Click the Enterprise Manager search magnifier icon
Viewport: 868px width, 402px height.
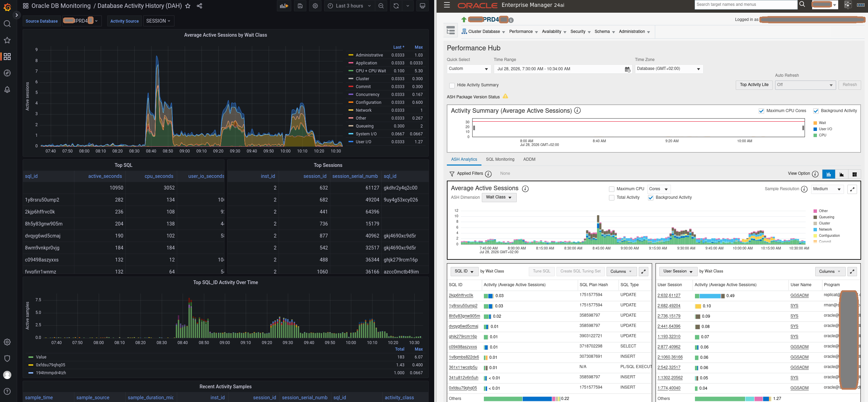(803, 4)
